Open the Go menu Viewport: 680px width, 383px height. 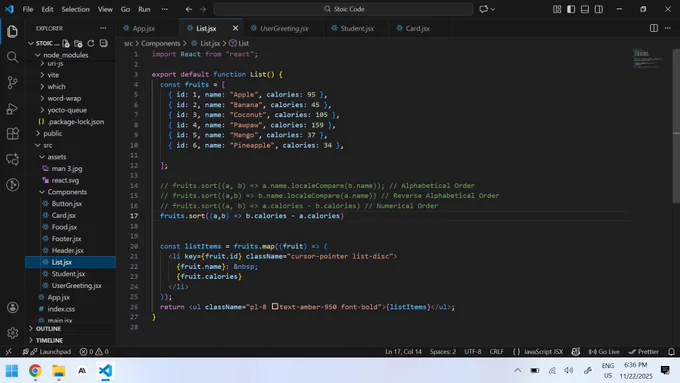click(x=125, y=9)
